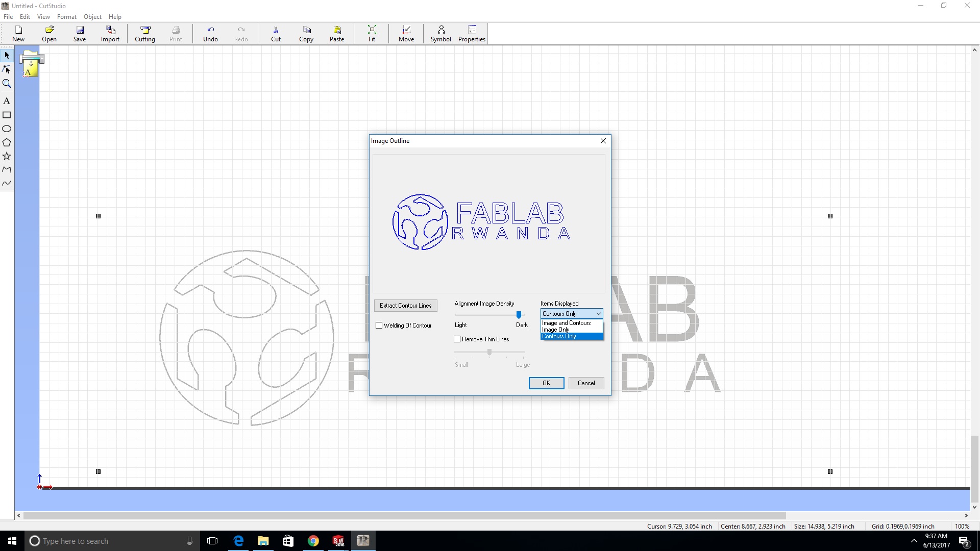Select the rectangle drawing tool
The height and width of the screenshot is (551, 980).
pyautogui.click(x=7, y=115)
